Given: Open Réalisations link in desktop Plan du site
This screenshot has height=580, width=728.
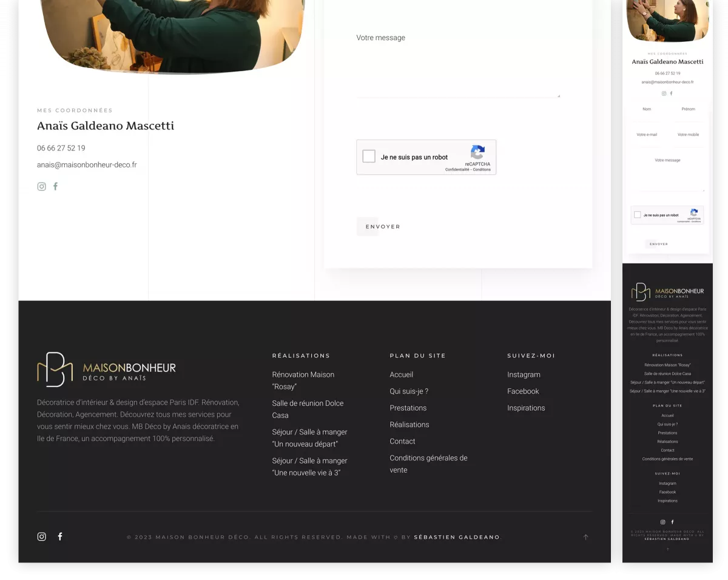Looking at the screenshot, I should [x=409, y=425].
